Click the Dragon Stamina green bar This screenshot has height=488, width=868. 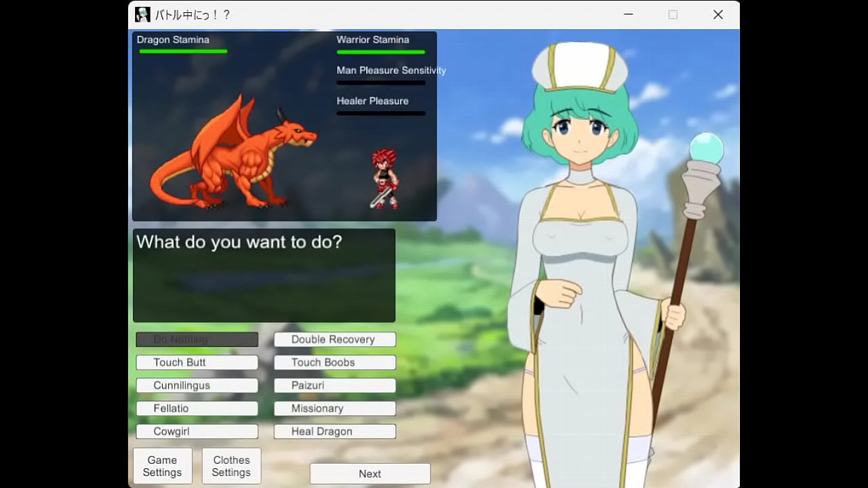click(183, 52)
